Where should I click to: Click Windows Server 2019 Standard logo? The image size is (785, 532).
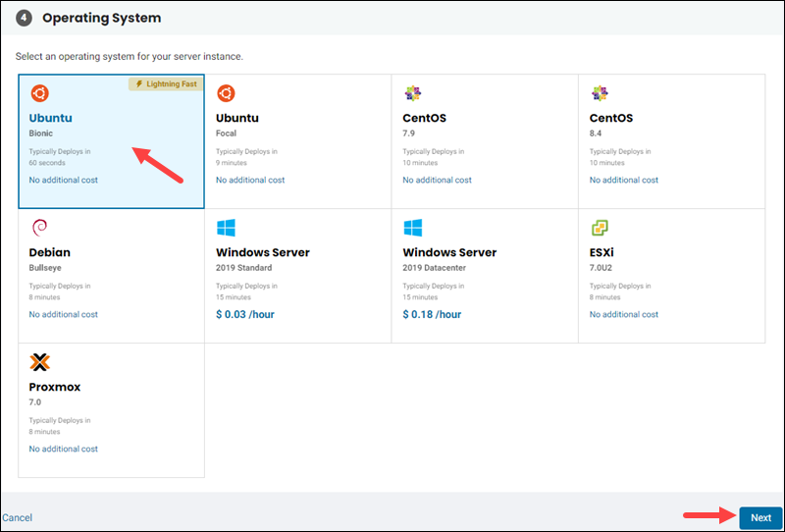[226, 228]
